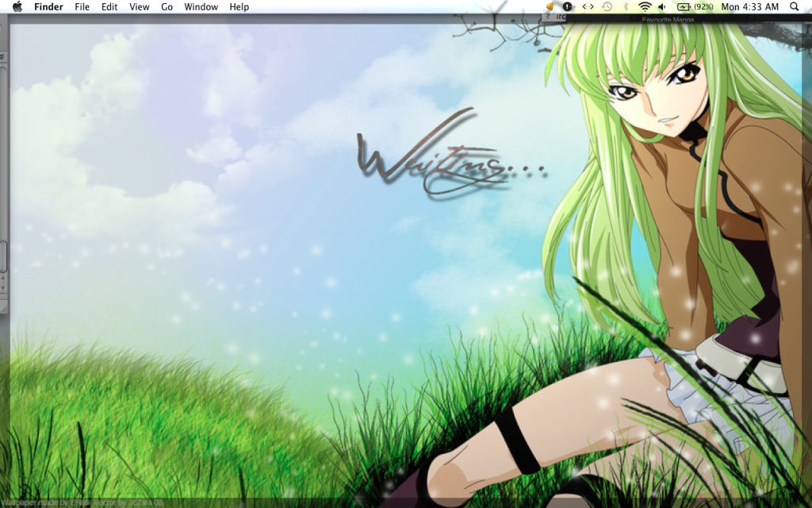Open the Wi-Fi network menu
812x508 pixels.
645,6
